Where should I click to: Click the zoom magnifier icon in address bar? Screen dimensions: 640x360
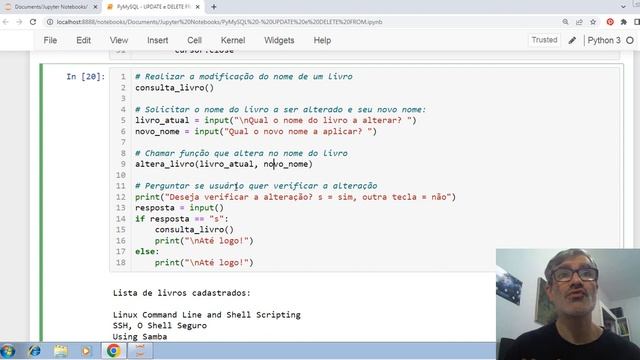(565, 22)
